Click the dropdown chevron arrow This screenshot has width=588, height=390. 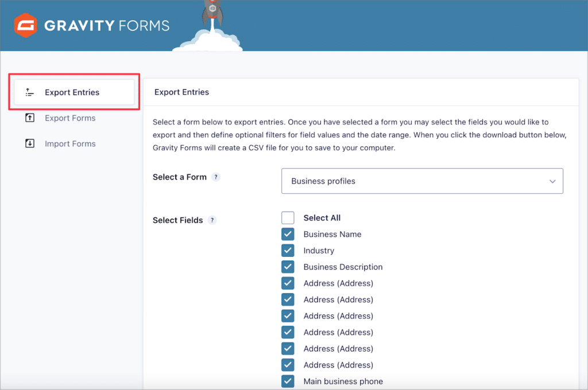pyautogui.click(x=552, y=181)
